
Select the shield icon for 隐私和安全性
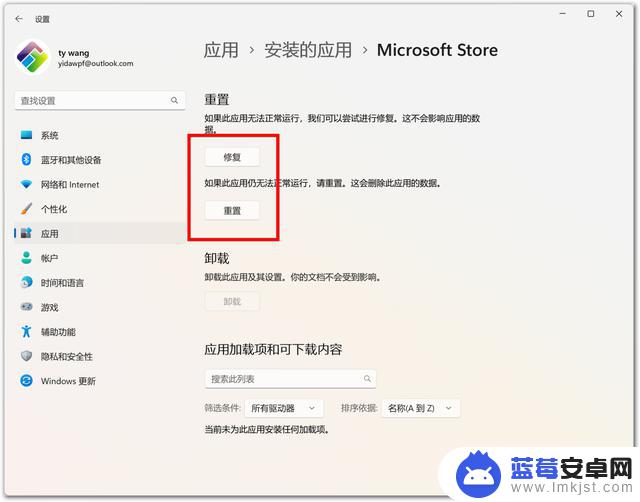27,356
